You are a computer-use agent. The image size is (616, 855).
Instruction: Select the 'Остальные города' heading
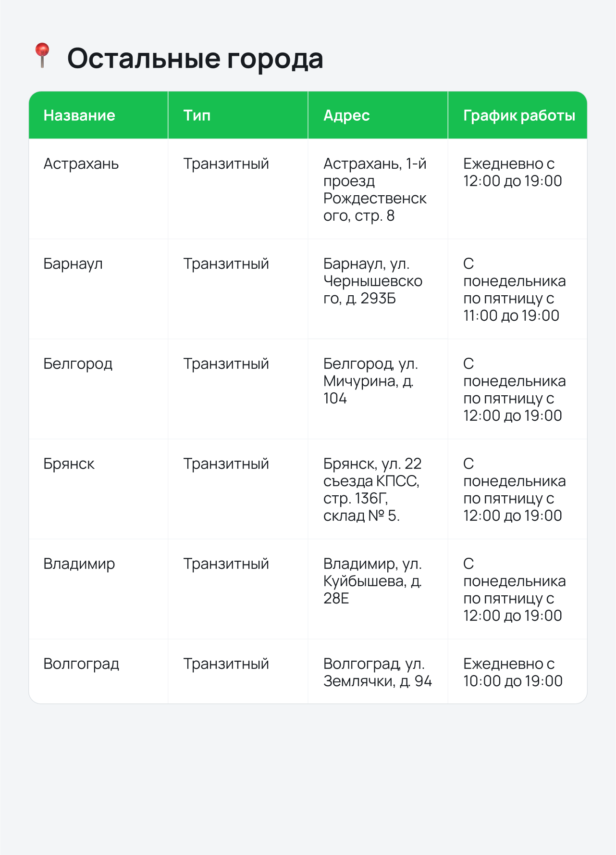point(195,58)
